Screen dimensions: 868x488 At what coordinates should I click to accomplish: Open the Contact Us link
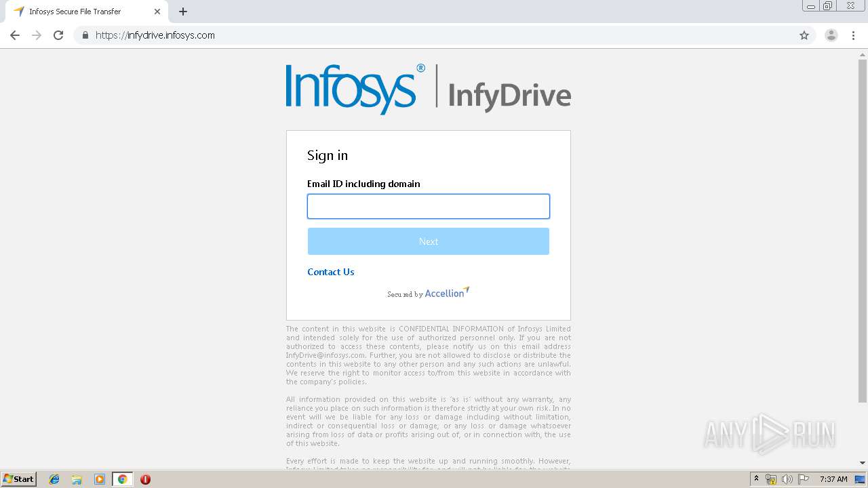point(331,272)
